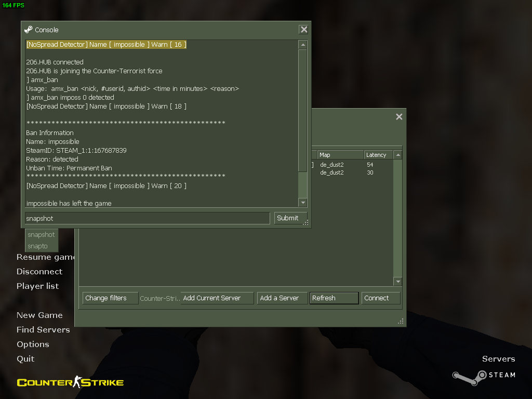This screenshot has height=399, width=532.
Task: Select Disconnect from main menu
Action: 39,271
